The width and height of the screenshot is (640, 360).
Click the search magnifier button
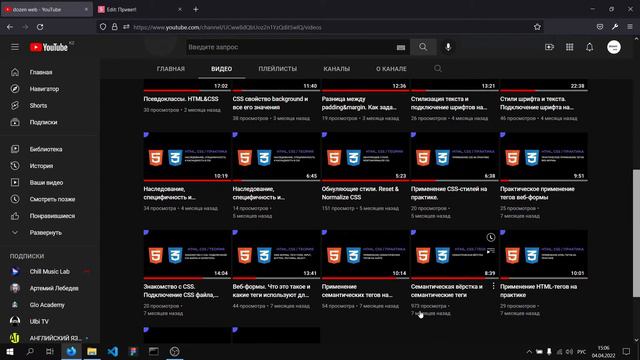[x=423, y=47]
